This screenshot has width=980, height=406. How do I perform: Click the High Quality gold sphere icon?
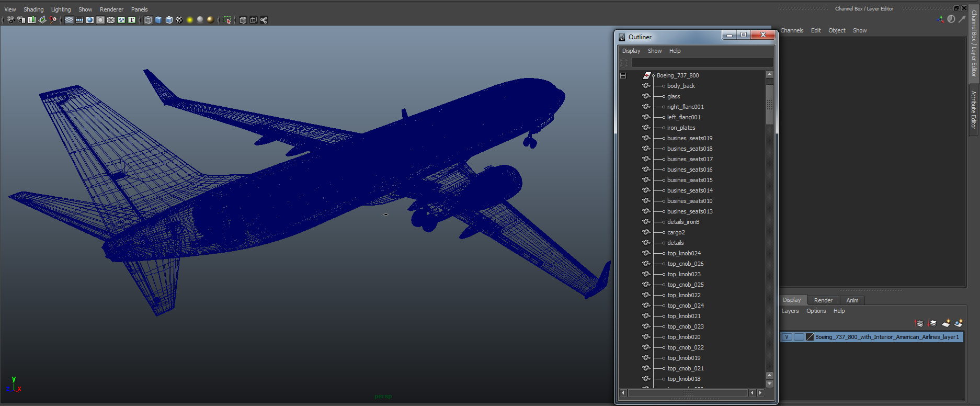point(210,20)
